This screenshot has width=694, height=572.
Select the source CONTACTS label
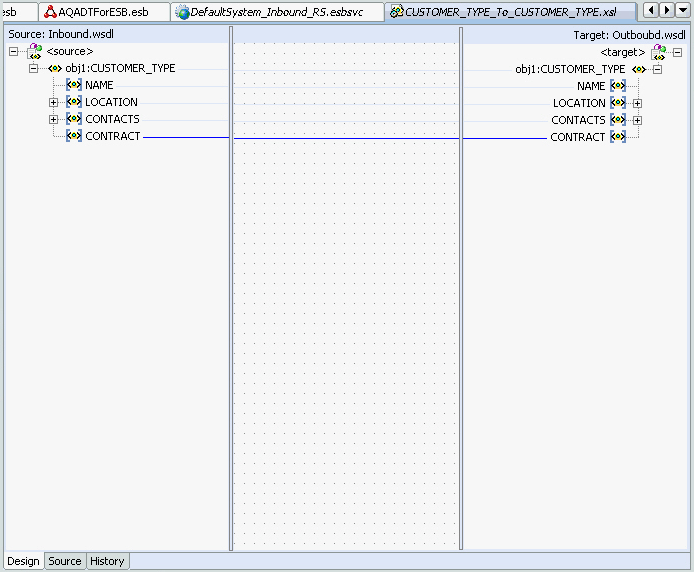(112, 119)
